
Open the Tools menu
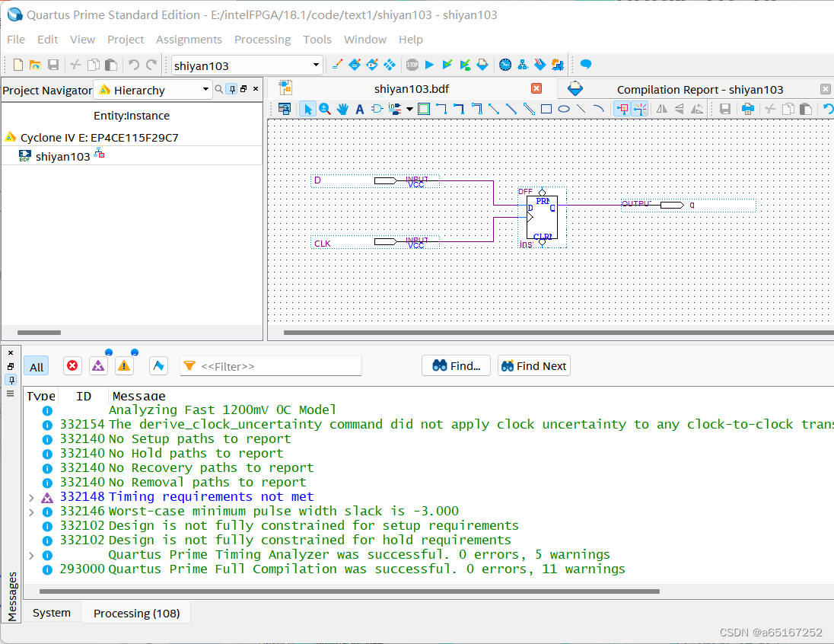pyautogui.click(x=317, y=40)
